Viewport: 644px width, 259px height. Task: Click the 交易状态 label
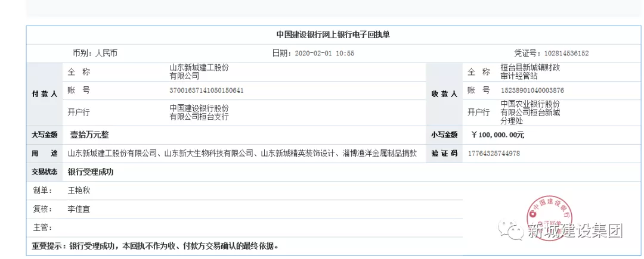pos(44,172)
